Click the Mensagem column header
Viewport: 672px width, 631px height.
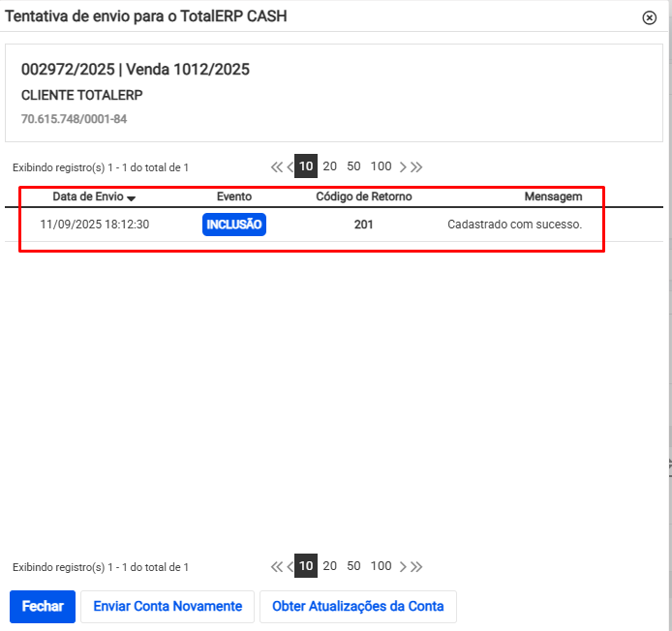pyautogui.click(x=553, y=196)
